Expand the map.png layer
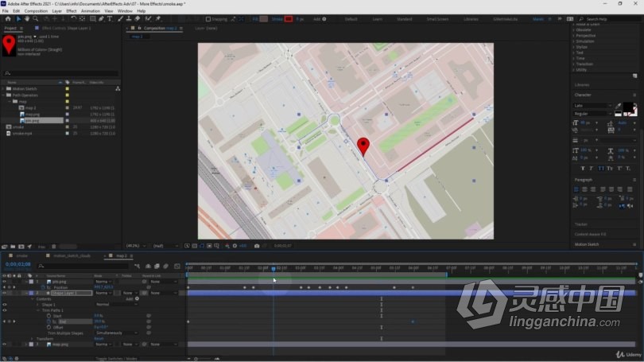This screenshot has height=362, width=644. pos(26,344)
